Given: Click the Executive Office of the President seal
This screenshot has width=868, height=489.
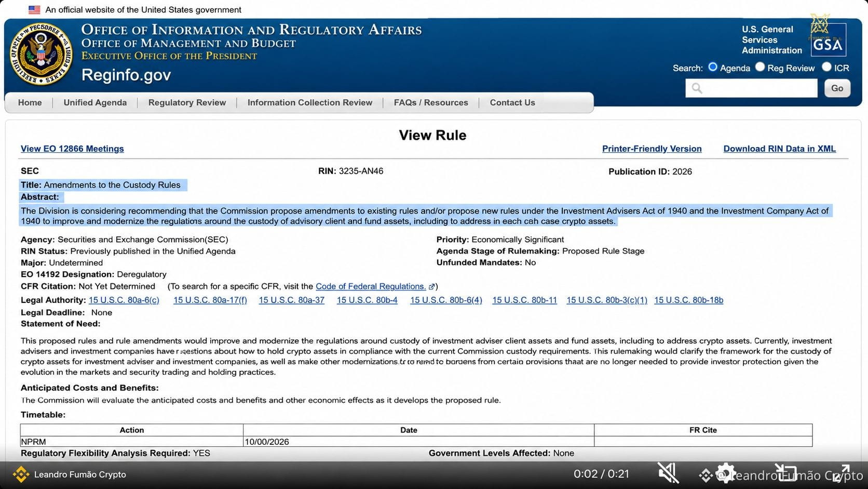Looking at the screenshot, I should pyautogui.click(x=42, y=54).
